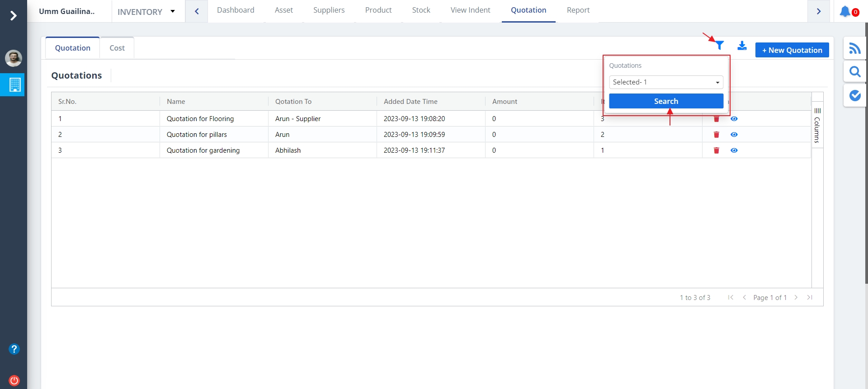This screenshot has height=389, width=868.
Task: Delete Quotation for pillars via trash icon
Action: tap(716, 135)
